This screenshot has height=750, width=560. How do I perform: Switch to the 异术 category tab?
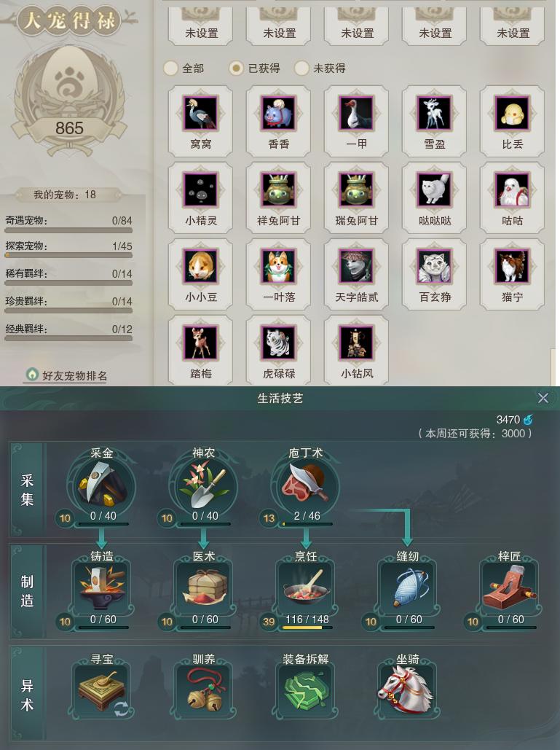click(27, 695)
